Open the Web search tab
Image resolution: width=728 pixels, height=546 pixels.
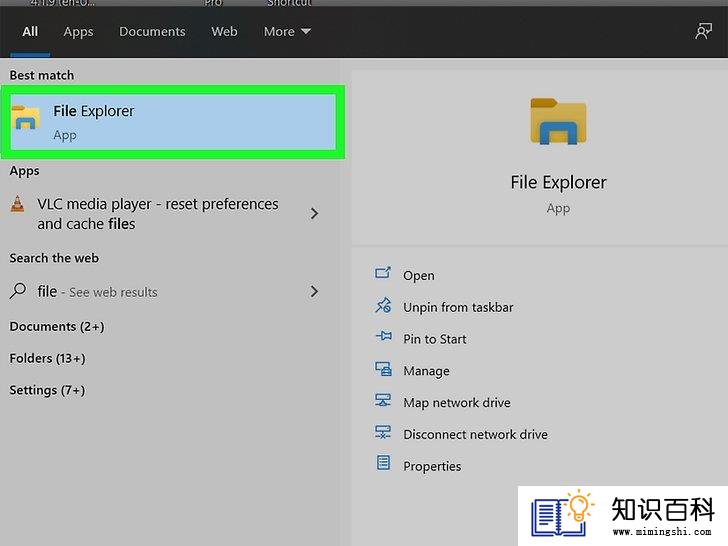coord(224,32)
